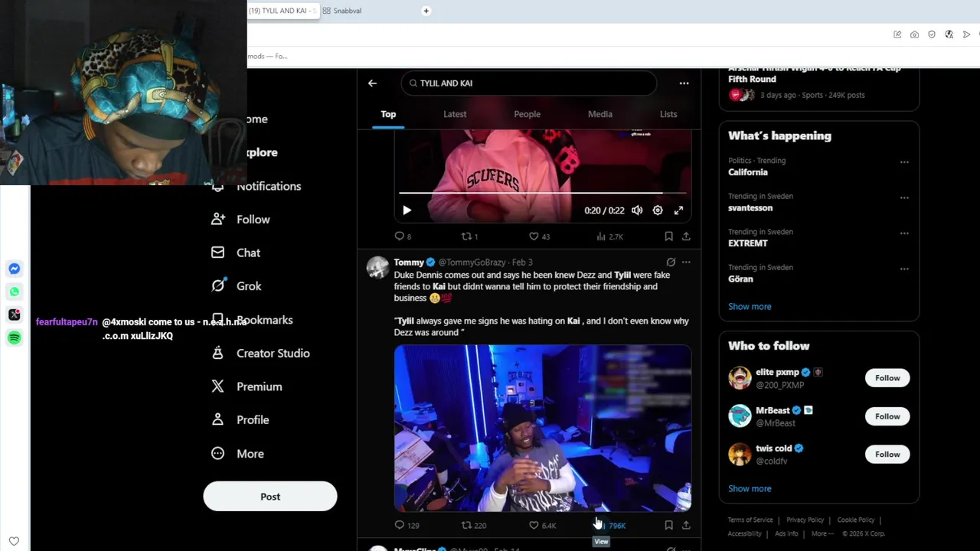Open Cookie Policy link
980x551 pixels.
click(x=856, y=520)
